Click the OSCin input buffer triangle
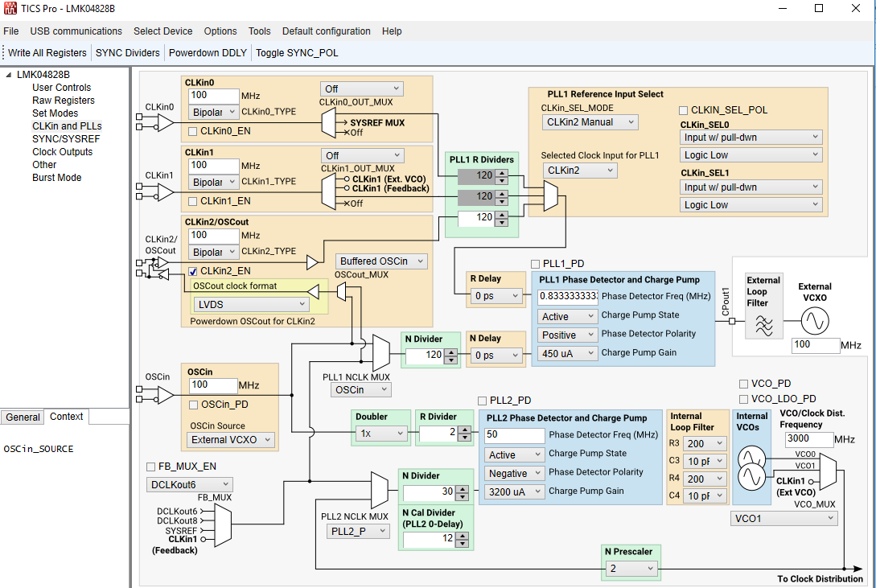Screen dimensions: 876x588 (166, 395)
